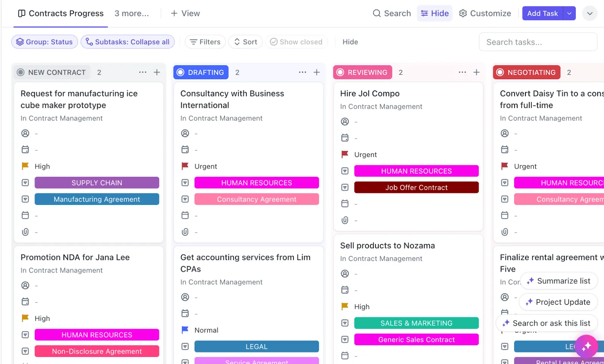
Task: Open the Contracts Progress board tab
Action: (x=61, y=14)
